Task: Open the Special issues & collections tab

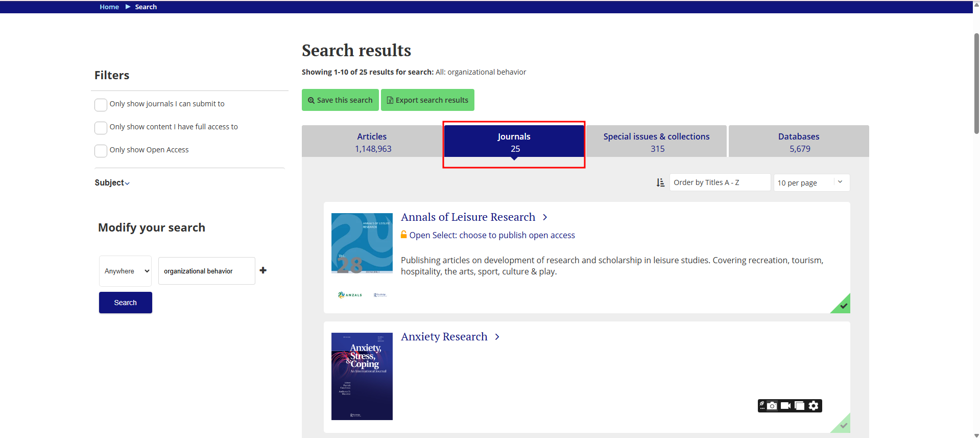Action: coord(656,142)
